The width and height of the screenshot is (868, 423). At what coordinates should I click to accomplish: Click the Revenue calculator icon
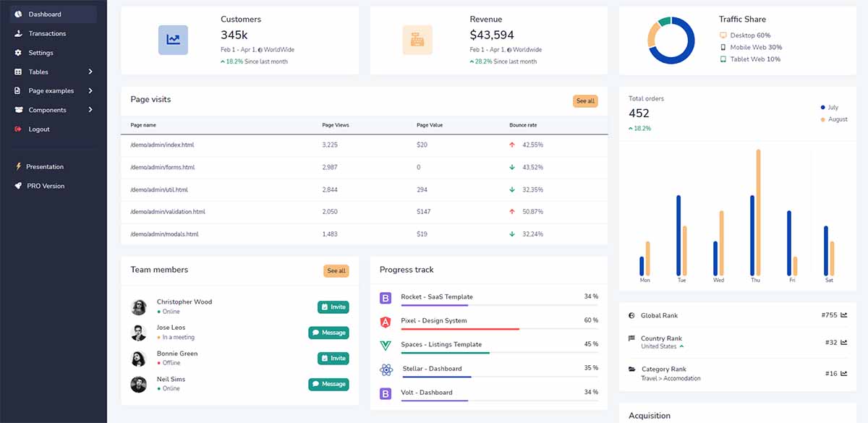(417, 41)
